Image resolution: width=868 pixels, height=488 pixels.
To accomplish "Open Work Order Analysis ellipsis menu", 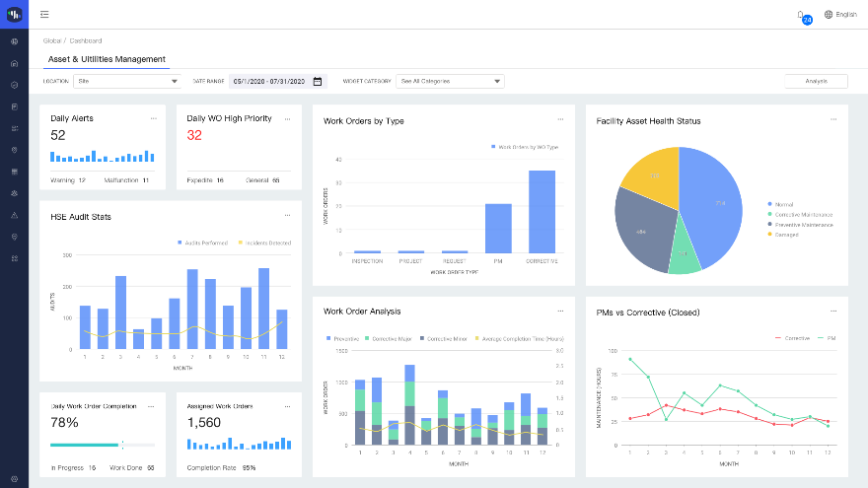I will (x=560, y=311).
